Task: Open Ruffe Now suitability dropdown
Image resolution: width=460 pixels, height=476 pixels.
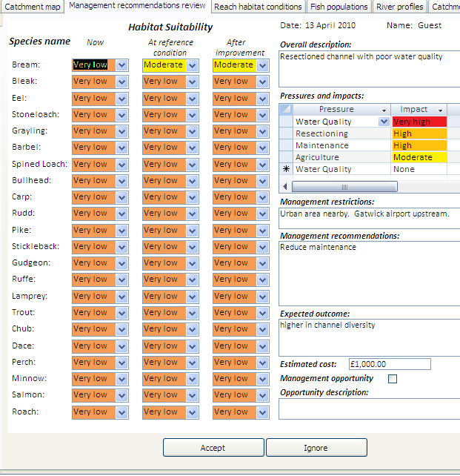Action: 122,280
